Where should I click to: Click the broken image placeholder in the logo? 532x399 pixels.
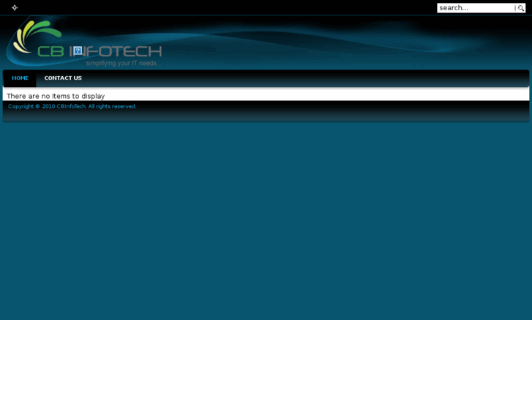tap(78, 51)
